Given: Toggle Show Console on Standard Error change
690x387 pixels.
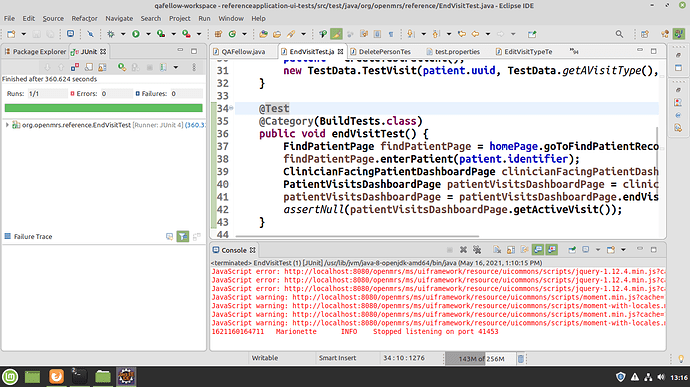Looking at the screenshot, I should 552,250.
